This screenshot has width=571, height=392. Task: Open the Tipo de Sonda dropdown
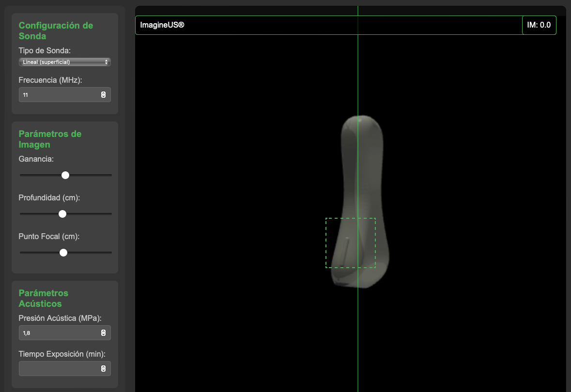pyautogui.click(x=64, y=62)
